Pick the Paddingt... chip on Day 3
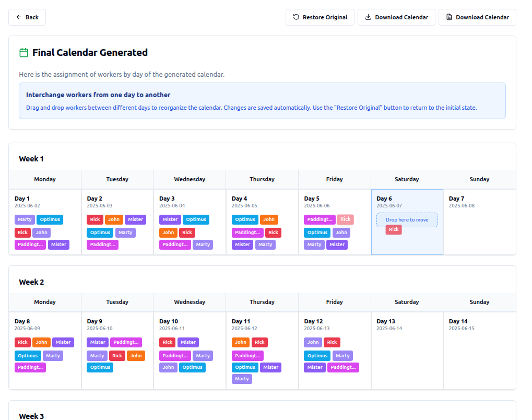Screen dimensions: 532x420 (175, 244)
